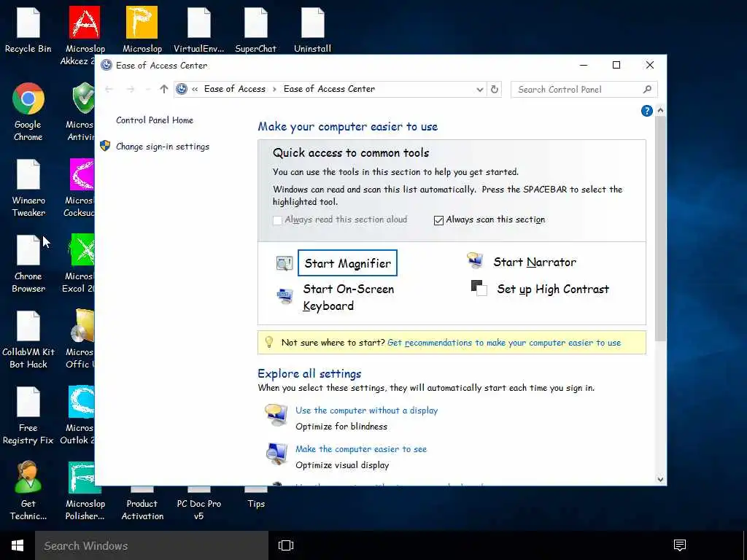
Task: Click the Search Windows taskbar box
Action: (152, 545)
